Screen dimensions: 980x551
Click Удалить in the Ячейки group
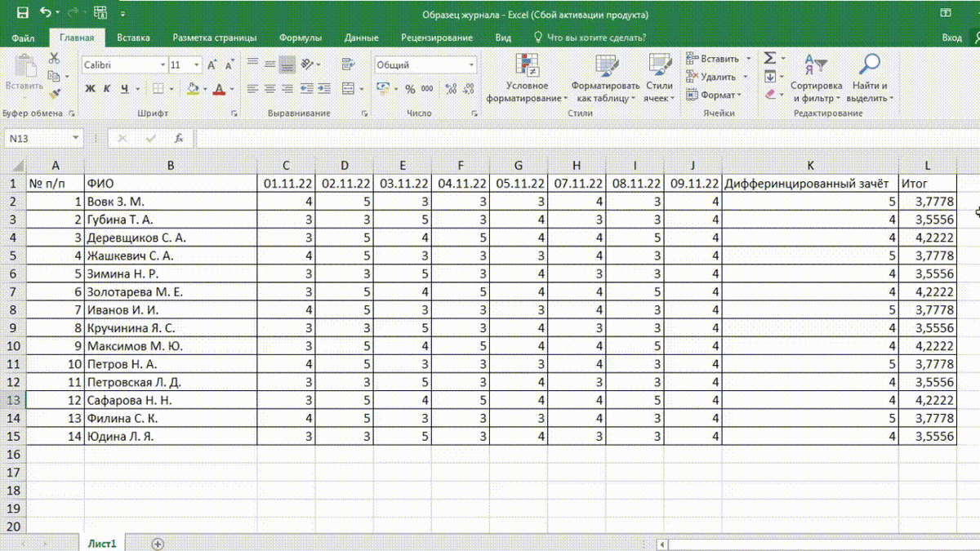point(712,77)
